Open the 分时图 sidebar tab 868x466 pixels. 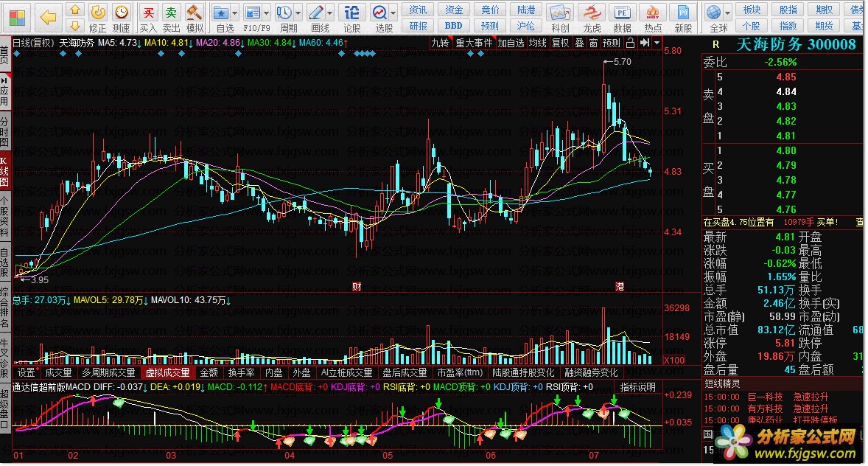(4, 131)
